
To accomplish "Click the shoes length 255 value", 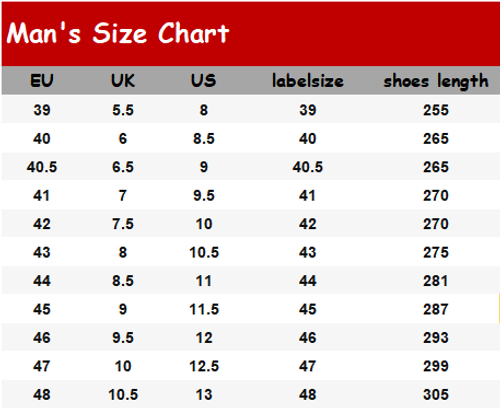I will pyautogui.click(x=436, y=110).
